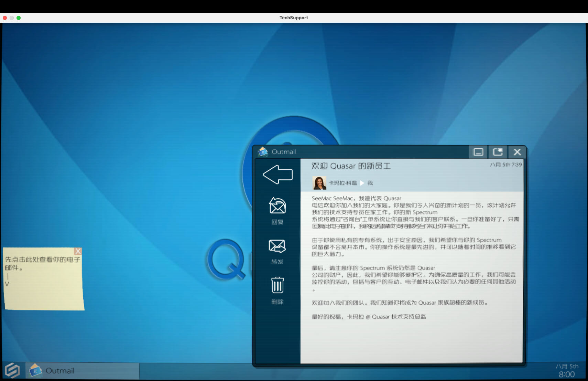588x381 pixels.
Task: Click sender name 卡玛拉·科温
Action: coord(343,183)
